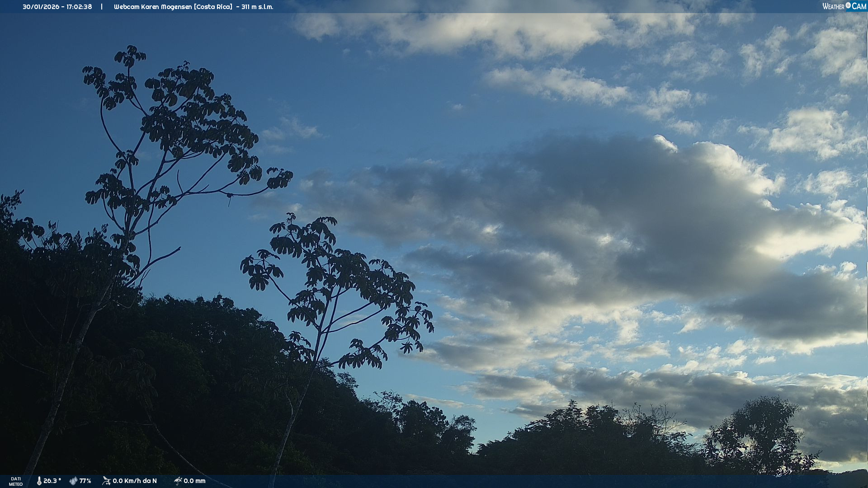Click the 77% humidity value
The image size is (868, 488).
pos(85,481)
